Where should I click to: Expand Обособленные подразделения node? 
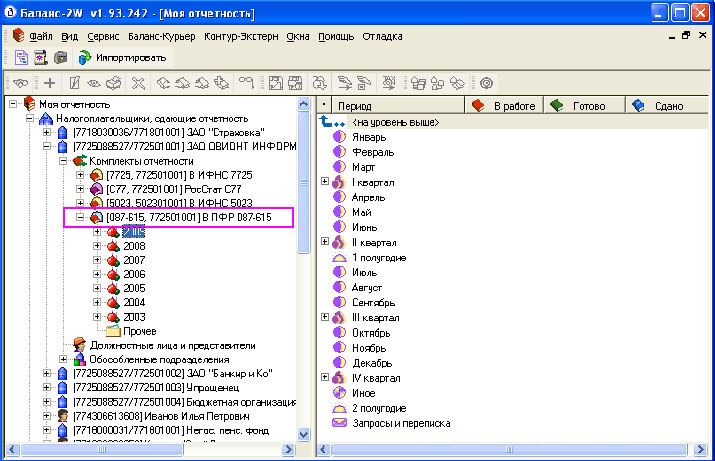[x=63, y=359]
